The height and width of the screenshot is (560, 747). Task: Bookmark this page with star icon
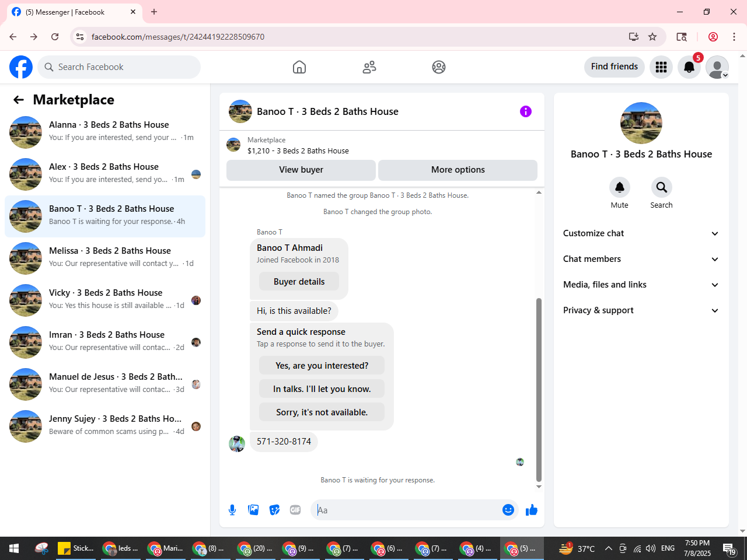click(x=652, y=37)
